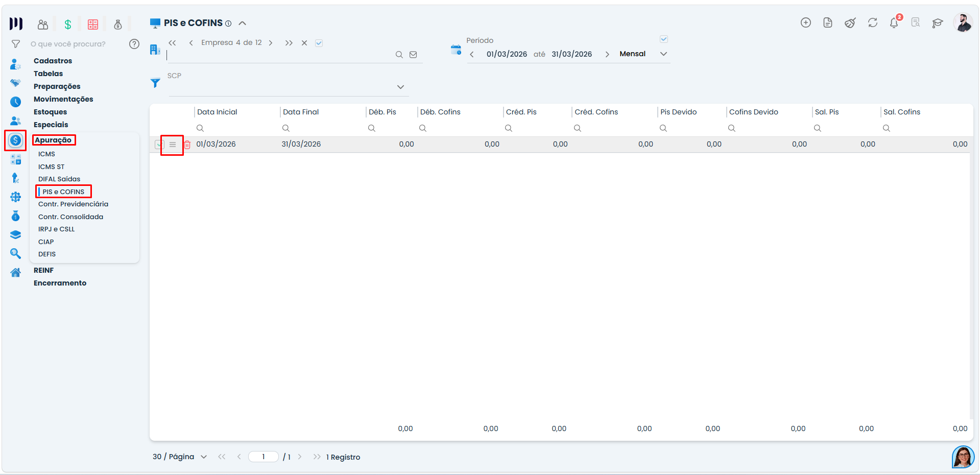Click the graduation cap training icon
This screenshot has width=980, height=475.
(x=937, y=23)
